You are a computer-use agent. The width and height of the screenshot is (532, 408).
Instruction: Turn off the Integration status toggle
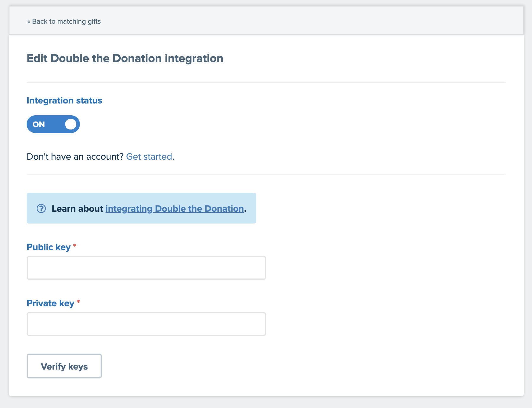pyautogui.click(x=53, y=124)
